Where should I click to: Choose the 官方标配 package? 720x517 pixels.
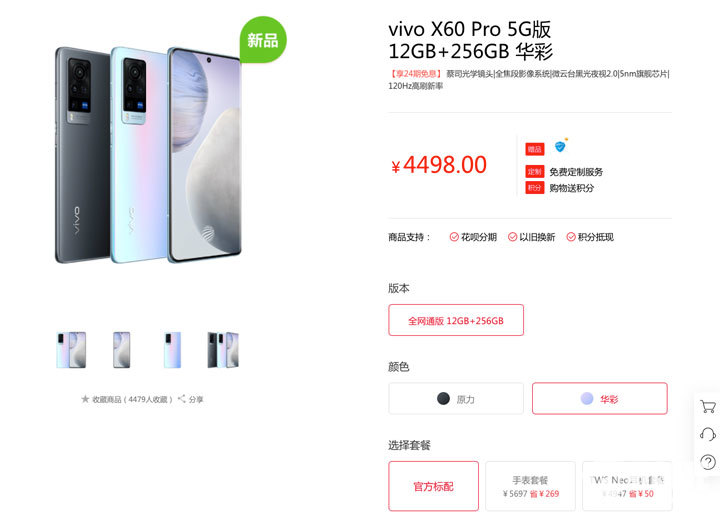coord(433,486)
